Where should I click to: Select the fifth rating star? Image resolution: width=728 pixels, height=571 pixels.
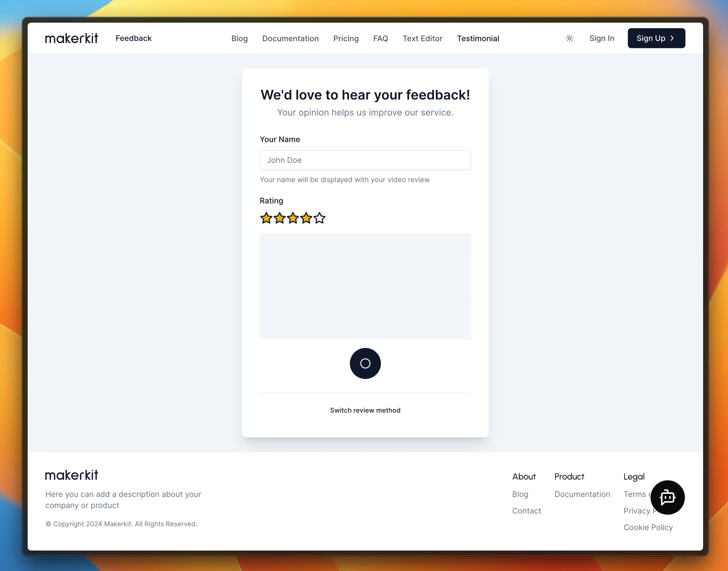(319, 218)
